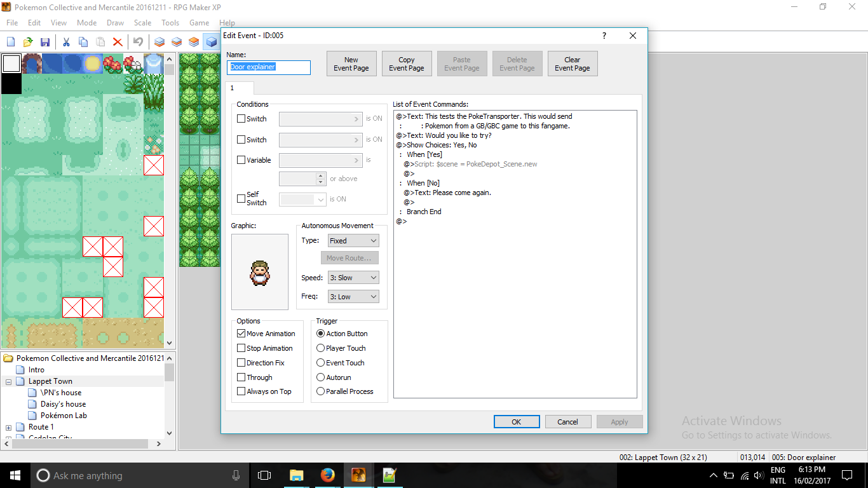The image size is (868, 488).
Task: Click the old man character graphic preview
Action: pyautogui.click(x=259, y=272)
